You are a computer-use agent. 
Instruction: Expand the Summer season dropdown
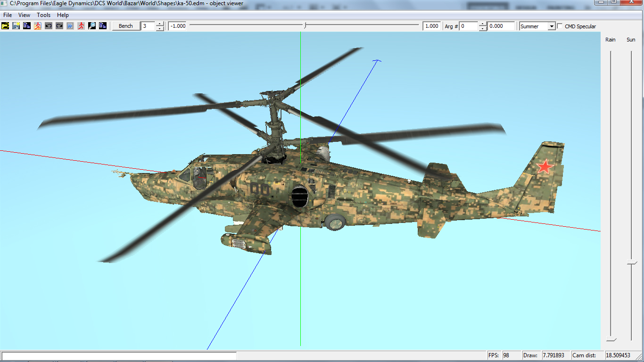pyautogui.click(x=551, y=26)
